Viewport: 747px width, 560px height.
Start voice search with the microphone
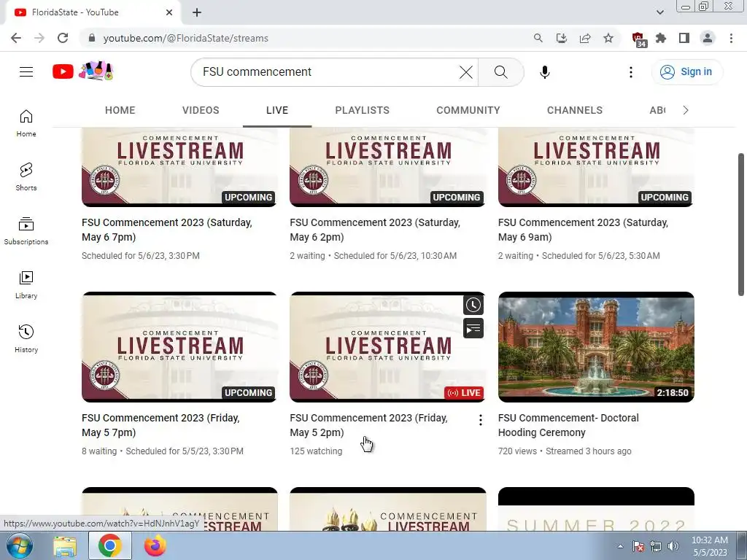click(544, 72)
